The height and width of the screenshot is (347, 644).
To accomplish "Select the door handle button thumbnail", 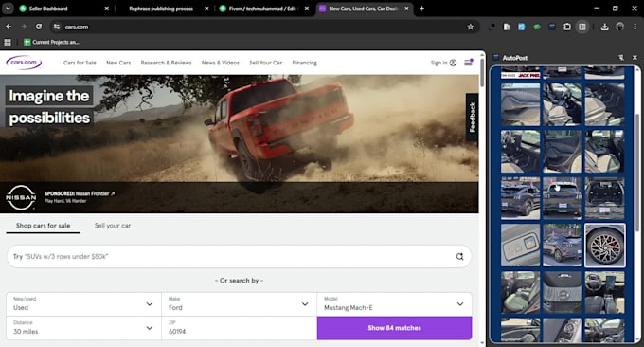I will point(520,245).
